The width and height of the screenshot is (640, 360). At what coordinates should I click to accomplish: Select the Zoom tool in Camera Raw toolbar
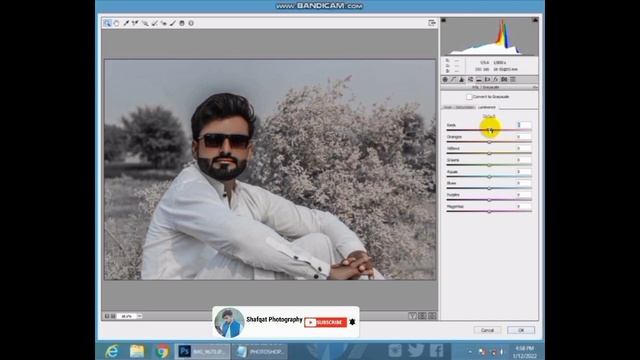107,23
